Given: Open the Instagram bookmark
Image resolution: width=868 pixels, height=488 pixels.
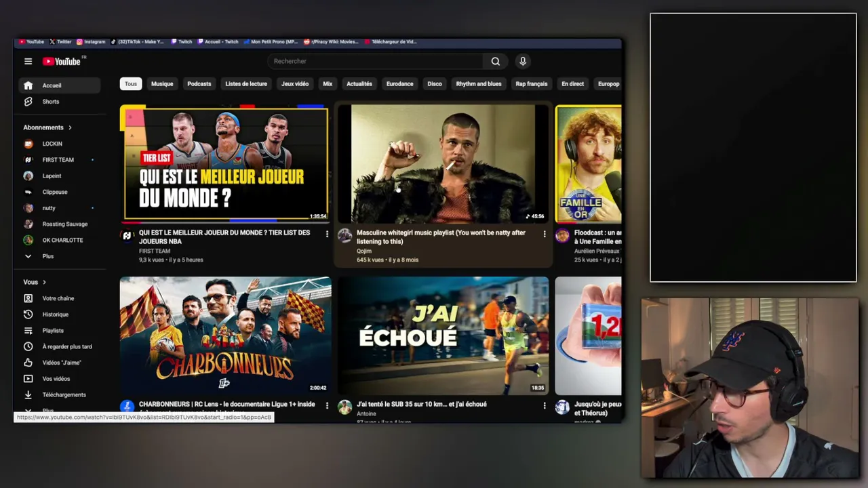Looking at the screenshot, I should [x=91, y=41].
